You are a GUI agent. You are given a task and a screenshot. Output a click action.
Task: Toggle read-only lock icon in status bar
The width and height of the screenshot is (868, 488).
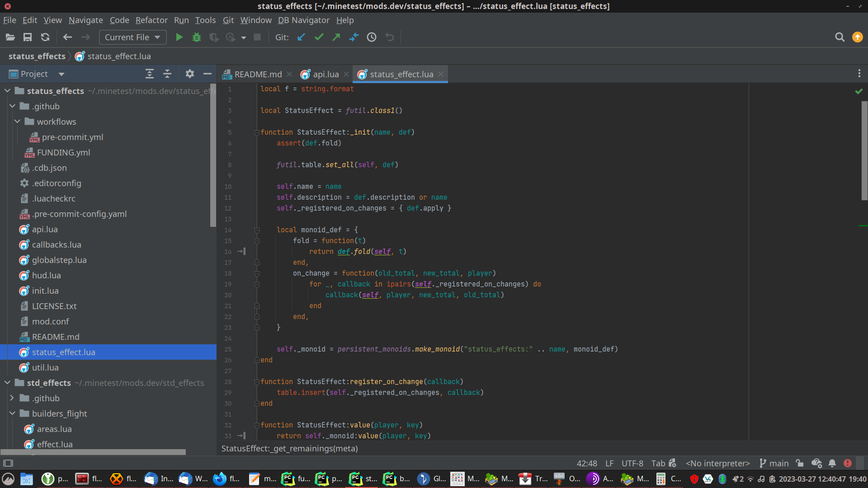tap(800, 463)
